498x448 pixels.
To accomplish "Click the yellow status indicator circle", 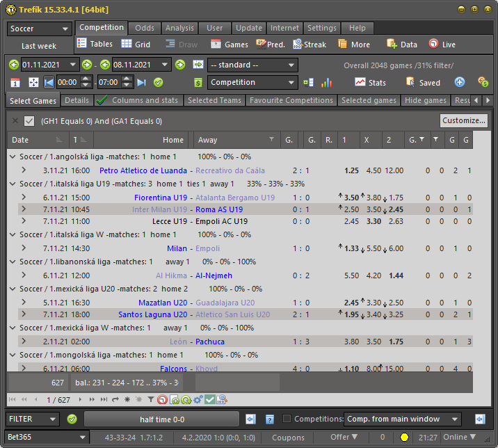I will pyautogui.click(x=404, y=438).
